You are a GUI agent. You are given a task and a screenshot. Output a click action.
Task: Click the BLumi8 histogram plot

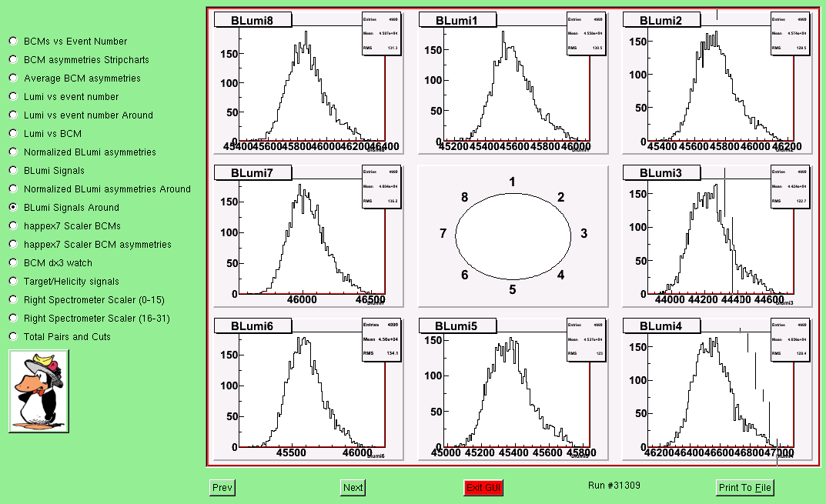tap(309, 83)
